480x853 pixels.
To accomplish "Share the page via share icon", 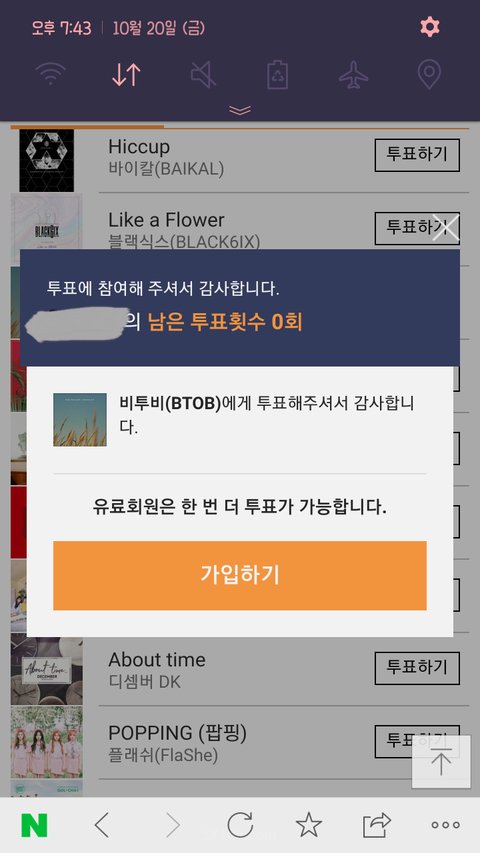I will tap(377, 825).
